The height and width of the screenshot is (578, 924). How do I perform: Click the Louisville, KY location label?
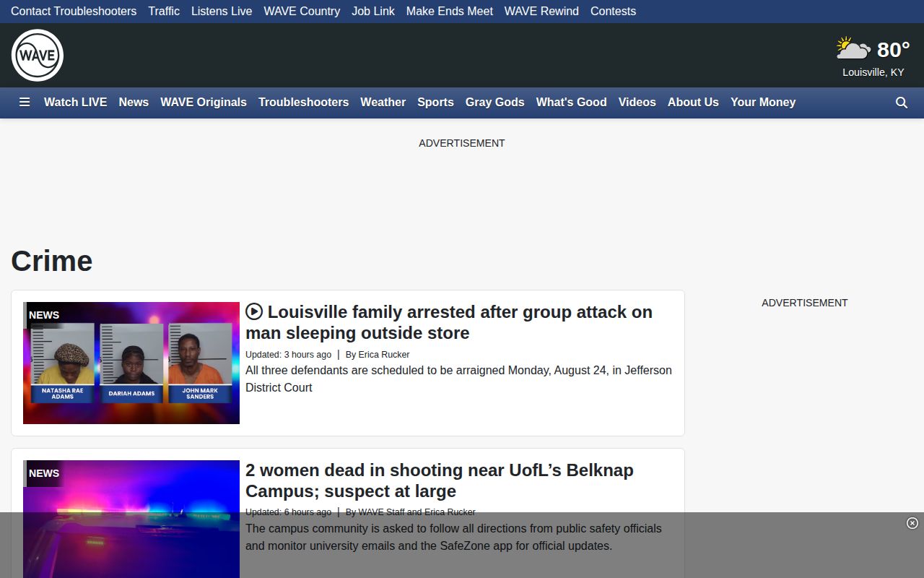pos(873,72)
